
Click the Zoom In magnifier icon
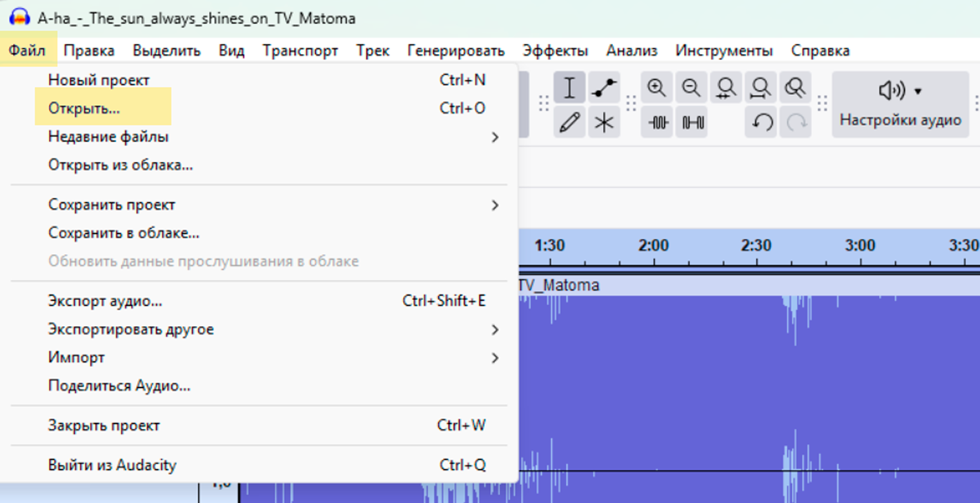point(657,88)
